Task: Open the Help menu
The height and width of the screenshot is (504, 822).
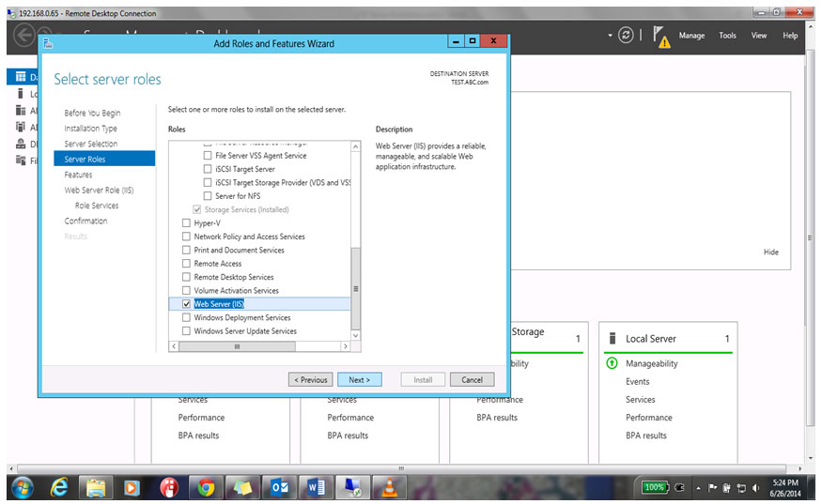Action: (790, 36)
